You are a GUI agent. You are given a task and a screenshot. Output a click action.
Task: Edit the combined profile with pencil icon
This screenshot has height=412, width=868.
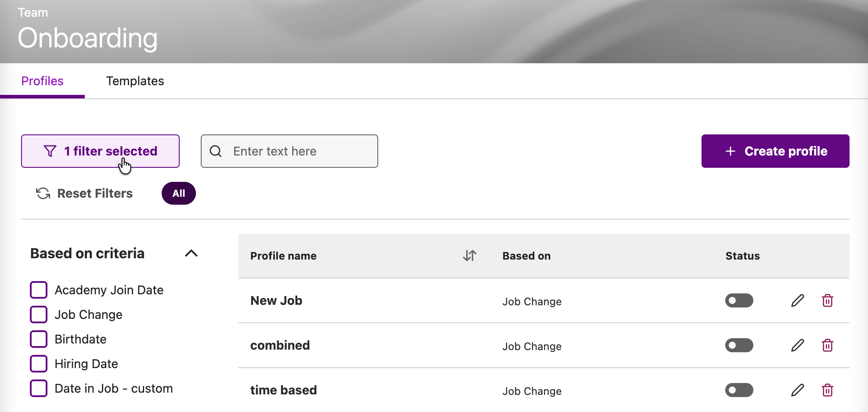click(x=797, y=346)
